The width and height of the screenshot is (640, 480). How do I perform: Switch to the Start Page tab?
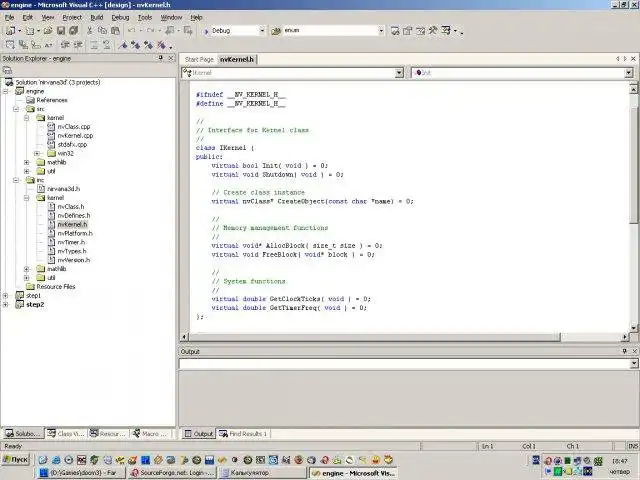(x=199, y=60)
